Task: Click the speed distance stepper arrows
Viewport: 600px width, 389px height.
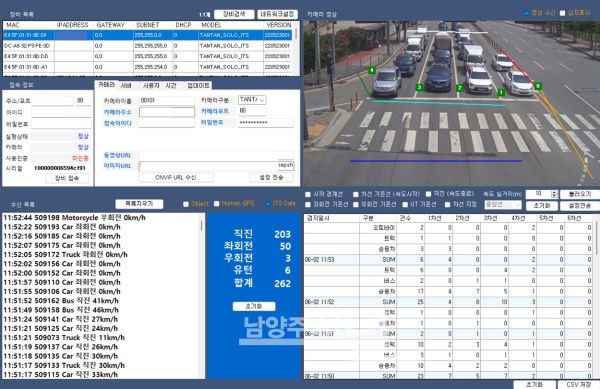Action: coord(554,194)
